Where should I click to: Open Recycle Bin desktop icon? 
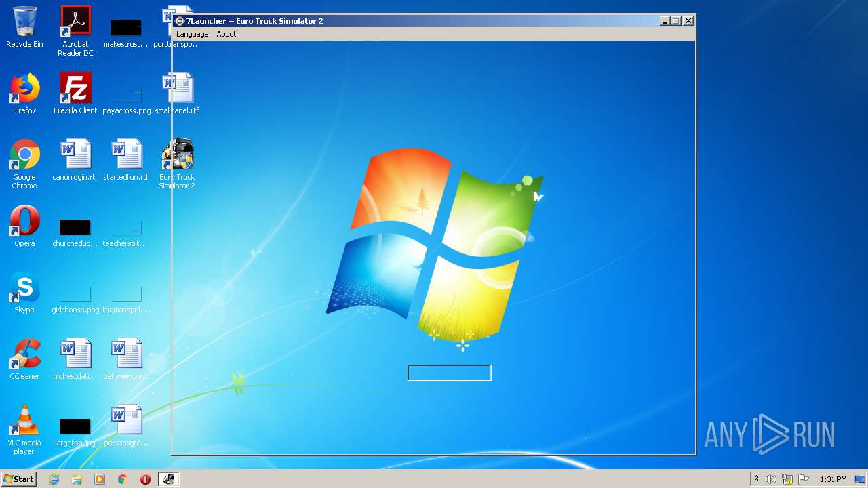(24, 27)
